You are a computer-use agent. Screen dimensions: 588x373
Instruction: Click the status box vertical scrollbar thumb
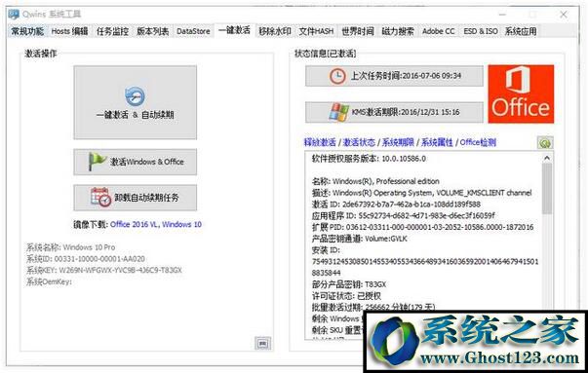tap(547, 188)
